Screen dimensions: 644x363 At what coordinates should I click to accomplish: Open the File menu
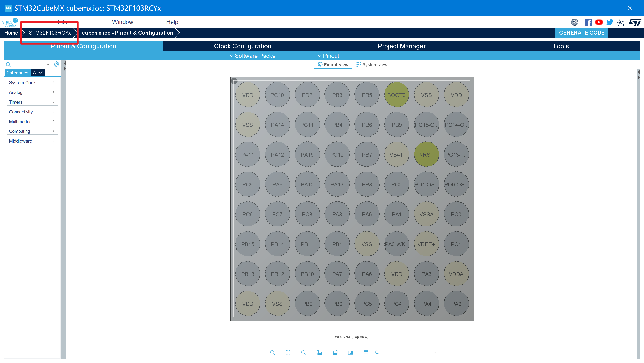coord(62,22)
